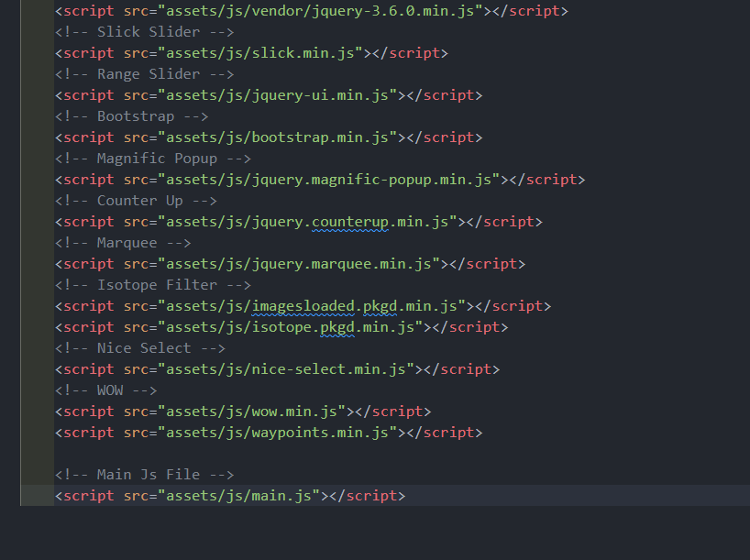The width and height of the screenshot is (750, 560).
Task: Click the Main Js File comment
Action: coord(145,474)
